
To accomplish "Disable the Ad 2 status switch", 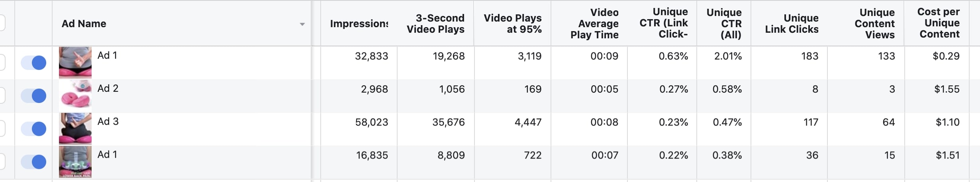I will (33, 96).
